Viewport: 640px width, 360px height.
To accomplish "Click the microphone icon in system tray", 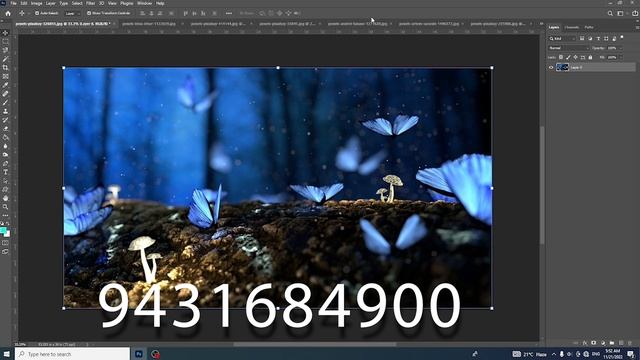I will [562, 354].
